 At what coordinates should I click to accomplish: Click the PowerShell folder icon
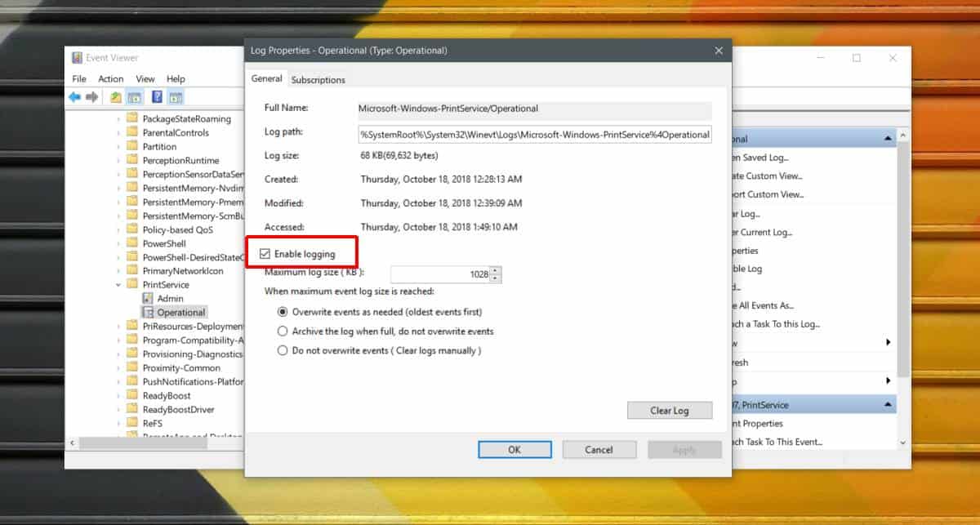132,243
